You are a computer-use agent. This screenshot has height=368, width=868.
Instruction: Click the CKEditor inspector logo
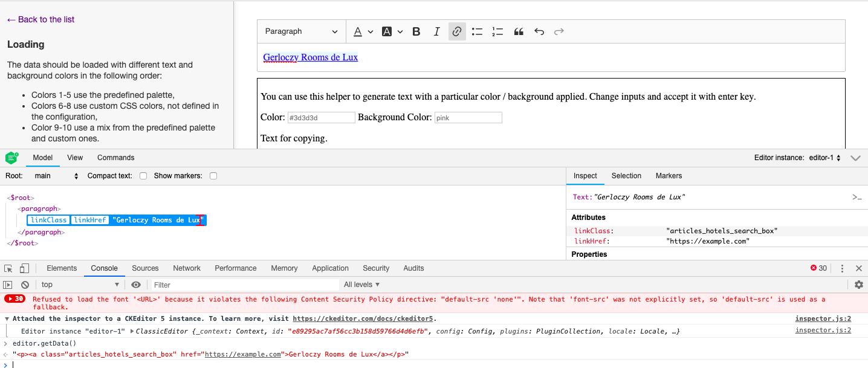pos(11,158)
